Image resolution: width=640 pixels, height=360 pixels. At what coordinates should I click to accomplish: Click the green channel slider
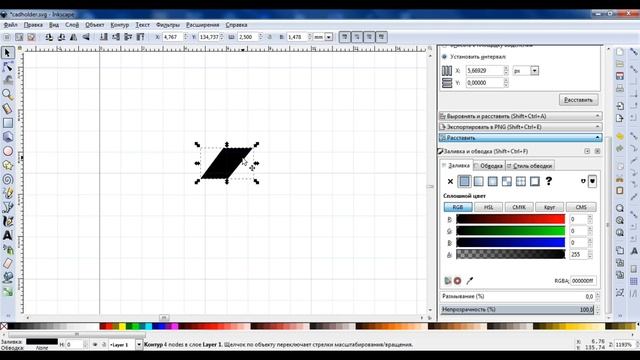coord(511,231)
